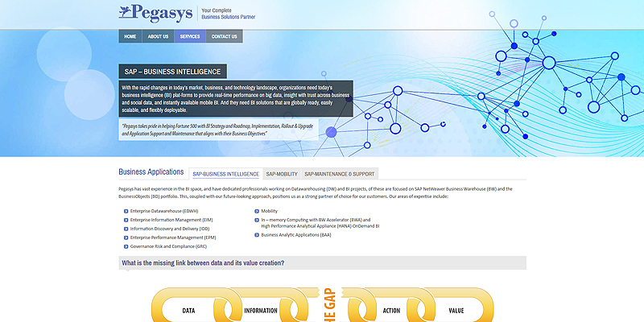Click the arrow bullet beside Business Analytic Applications
The width and height of the screenshot is (644, 322).
pos(257,235)
